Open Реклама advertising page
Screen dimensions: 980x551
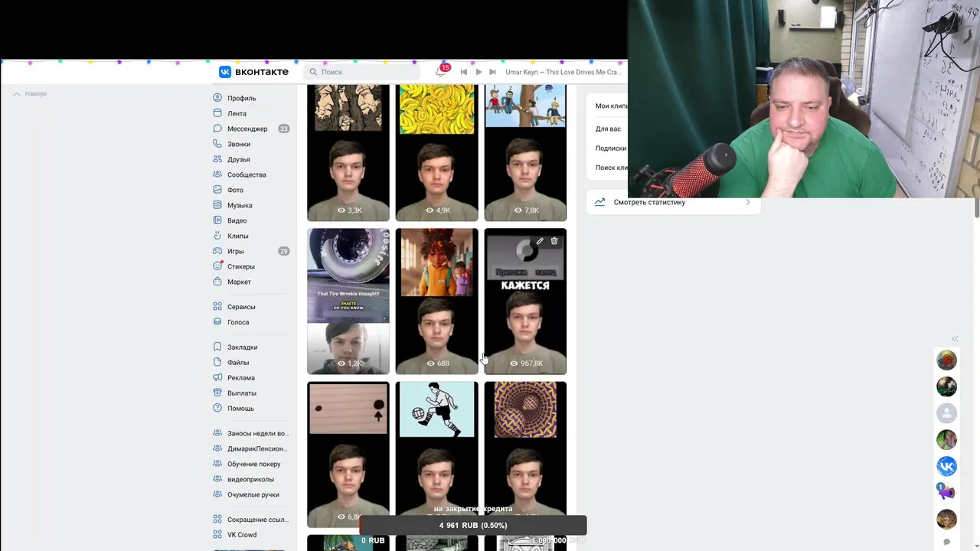[241, 378]
